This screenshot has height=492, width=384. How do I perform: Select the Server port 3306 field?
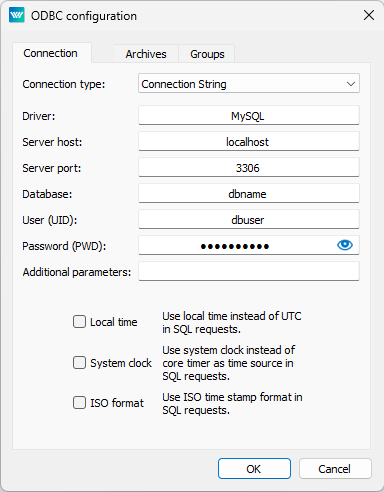249,167
